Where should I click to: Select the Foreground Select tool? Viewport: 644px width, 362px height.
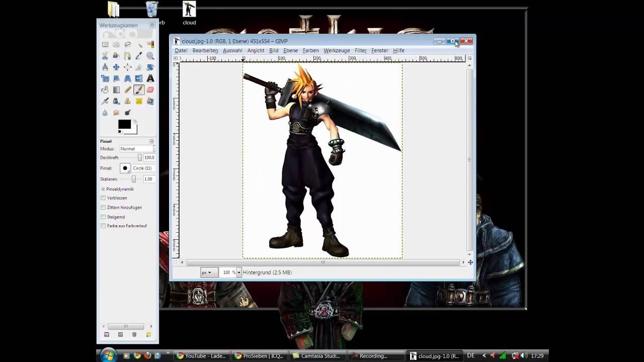point(116,56)
